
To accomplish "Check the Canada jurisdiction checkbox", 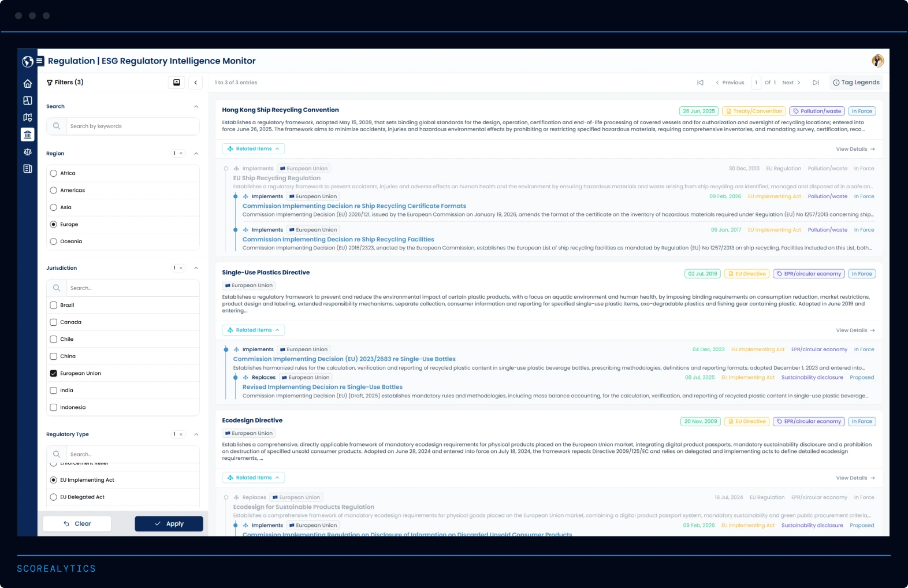I will click(x=54, y=322).
